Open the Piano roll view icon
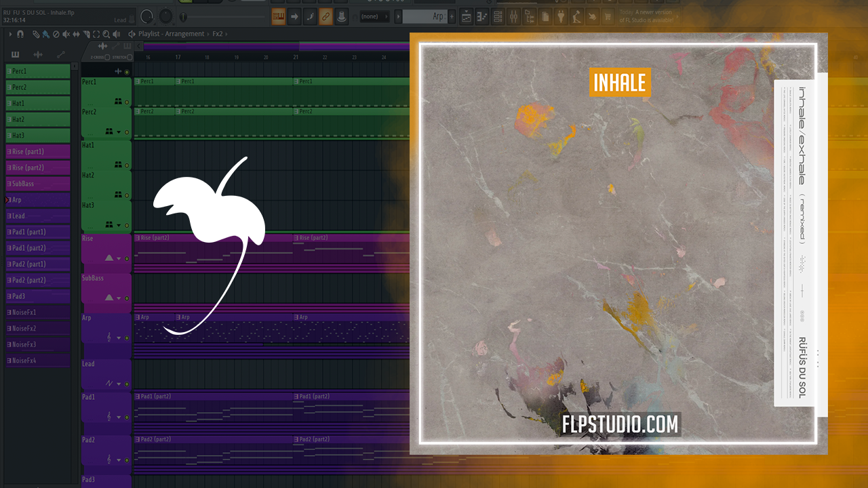Screen dimensions: 868x488 (x=482, y=16)
